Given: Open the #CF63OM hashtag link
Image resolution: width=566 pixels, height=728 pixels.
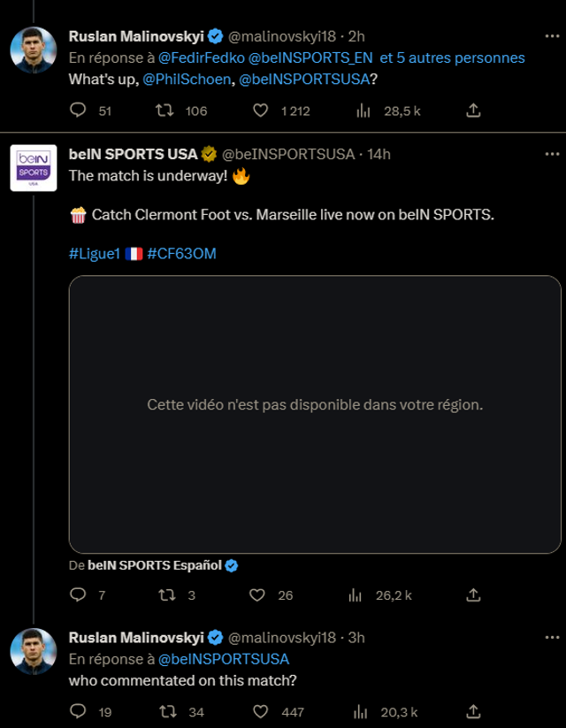Looking at the screenshot, I should click(181, 254).
